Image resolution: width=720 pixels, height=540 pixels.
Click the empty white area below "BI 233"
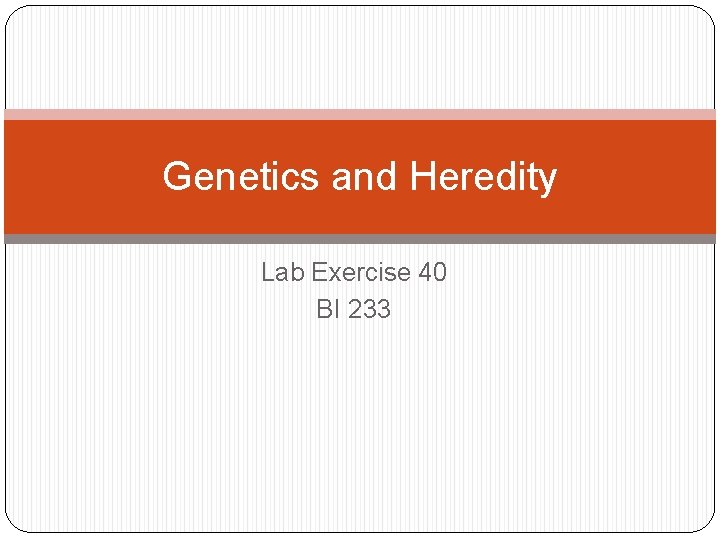[360, 422]
